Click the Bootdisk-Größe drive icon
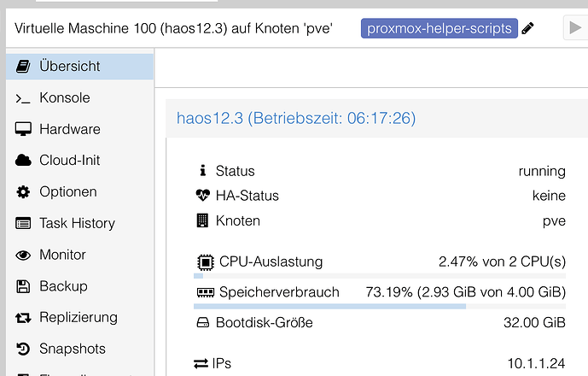 click(203, 323)
